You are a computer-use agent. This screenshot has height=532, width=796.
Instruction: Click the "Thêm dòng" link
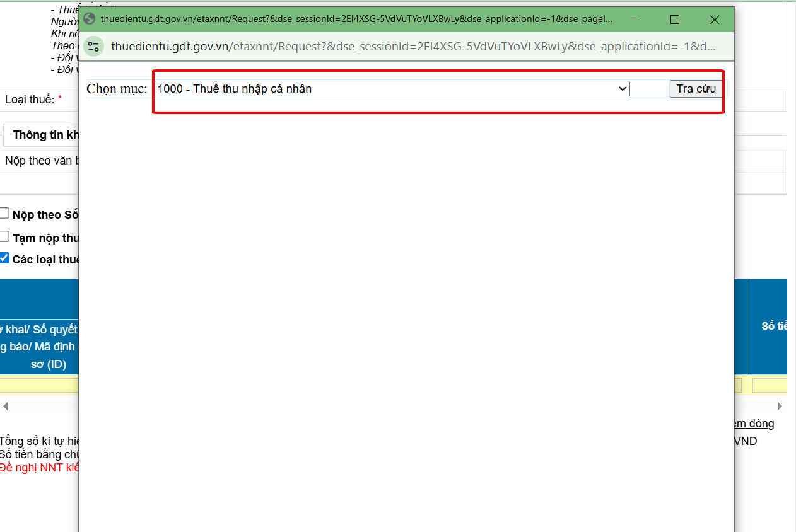pos(754,424)
